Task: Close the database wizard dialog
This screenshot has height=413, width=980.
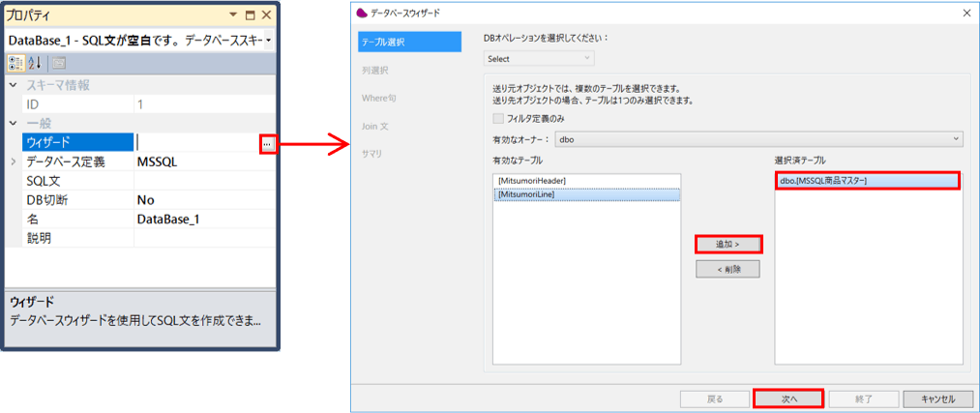Action: click(966, 13)
